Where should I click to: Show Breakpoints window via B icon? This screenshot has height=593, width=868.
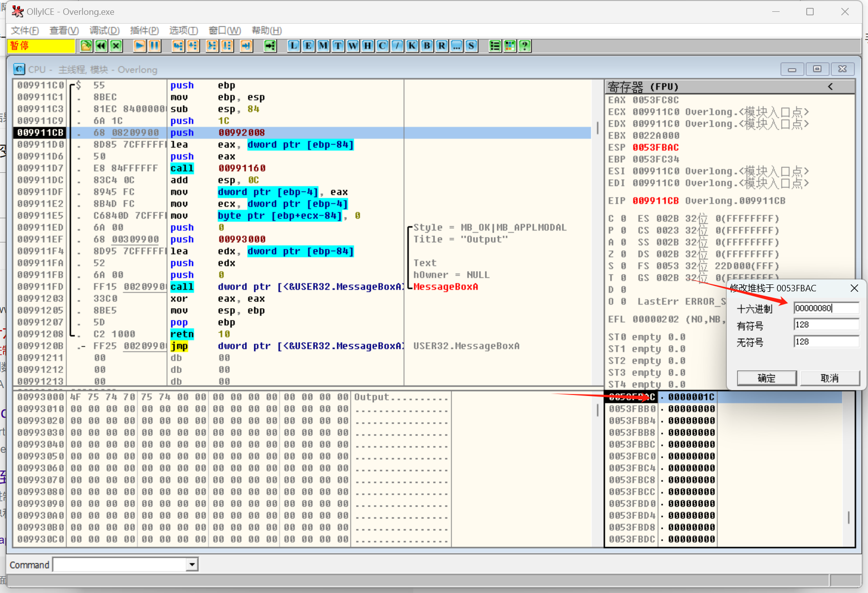point(427,46)
